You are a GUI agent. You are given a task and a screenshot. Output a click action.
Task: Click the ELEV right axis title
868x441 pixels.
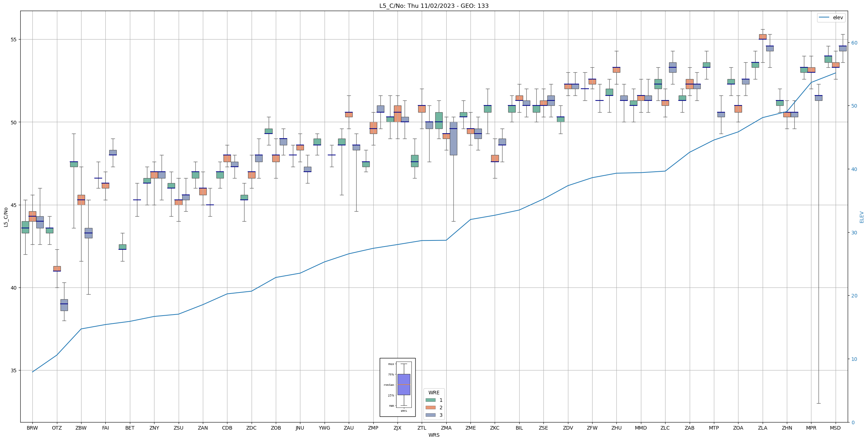tap(862, 217)
